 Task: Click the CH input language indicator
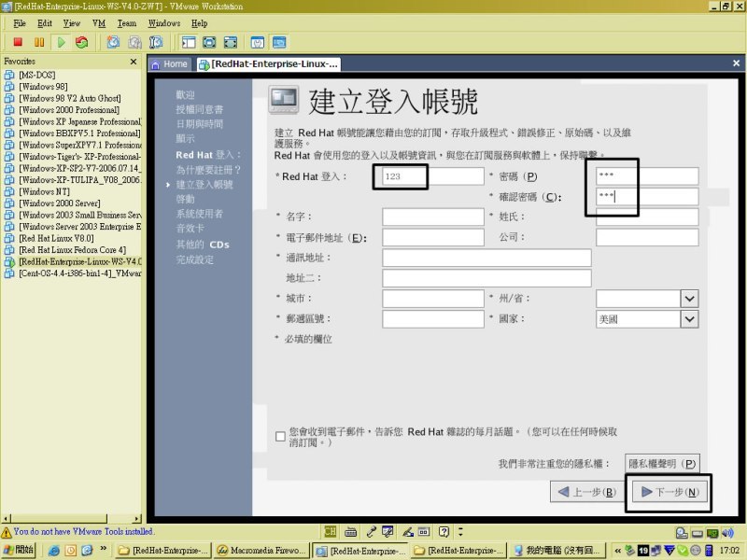[330, 531]
